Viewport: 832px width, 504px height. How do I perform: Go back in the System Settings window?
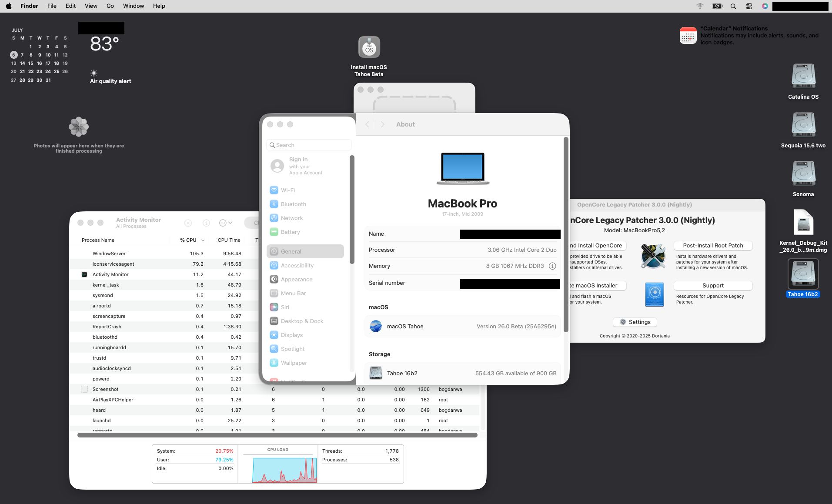pos(367,124)
